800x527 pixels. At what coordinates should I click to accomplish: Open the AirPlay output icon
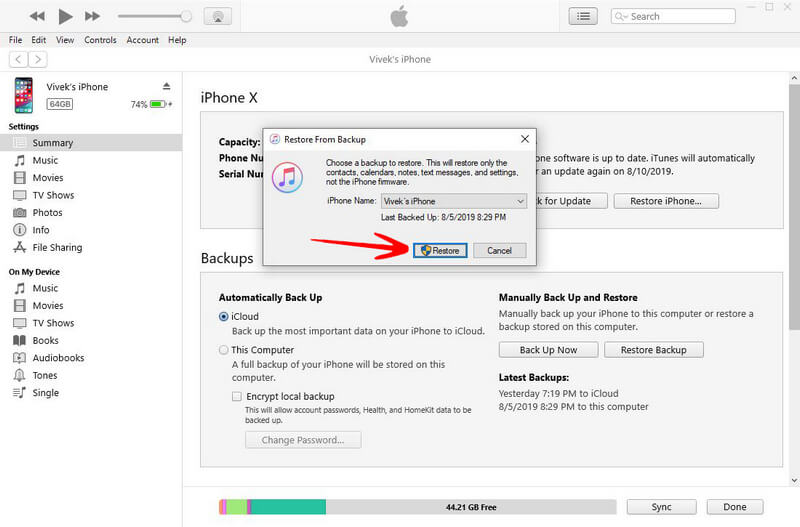click(x=218, y=16)
